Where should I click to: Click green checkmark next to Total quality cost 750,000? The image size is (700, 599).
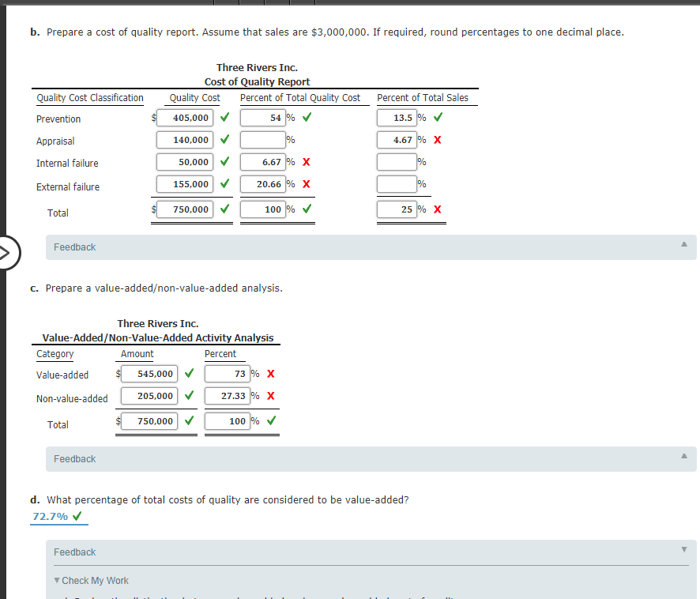click(224, 209)
